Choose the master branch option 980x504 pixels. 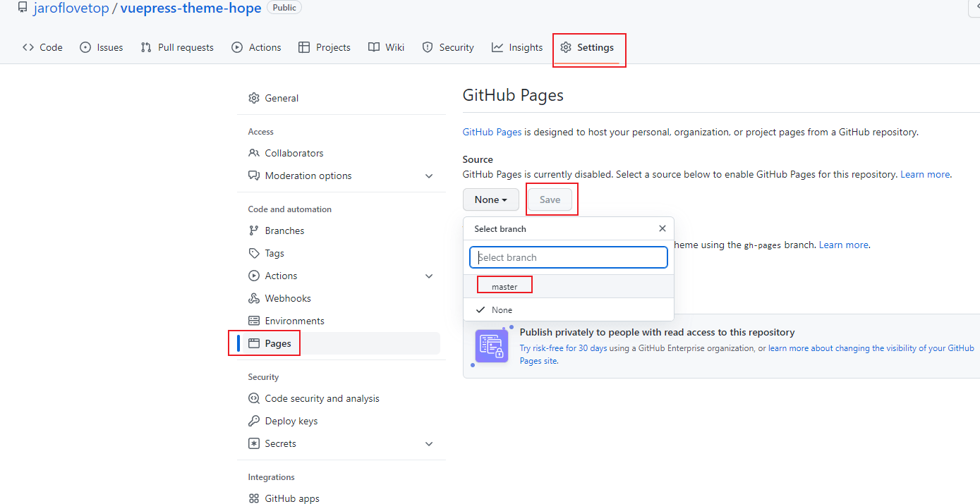coord(569,286)
